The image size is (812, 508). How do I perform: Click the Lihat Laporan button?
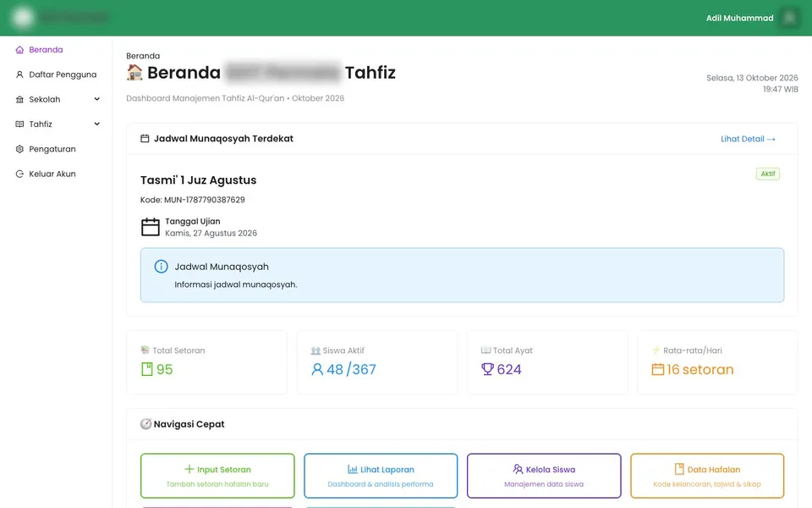pos(381,476)
